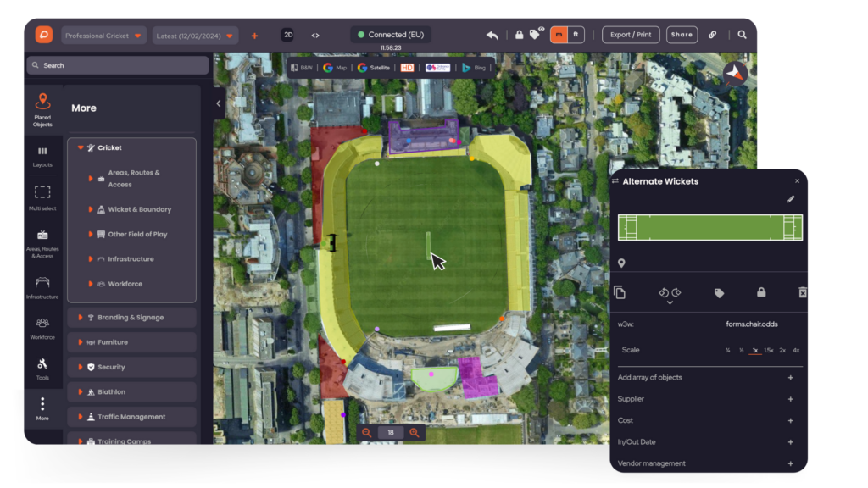Open the rotate options icon
The height and width of the screenshot is (488, 868).
pos(670,294)
